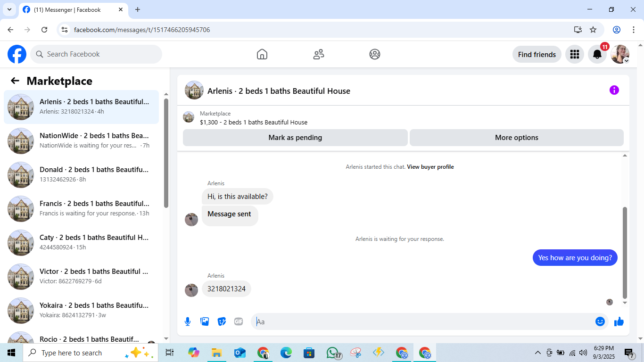The width and height of the screenshot is (644, 362).
Task: Open the Facebook apps grid menu
Action: point(574,54)
